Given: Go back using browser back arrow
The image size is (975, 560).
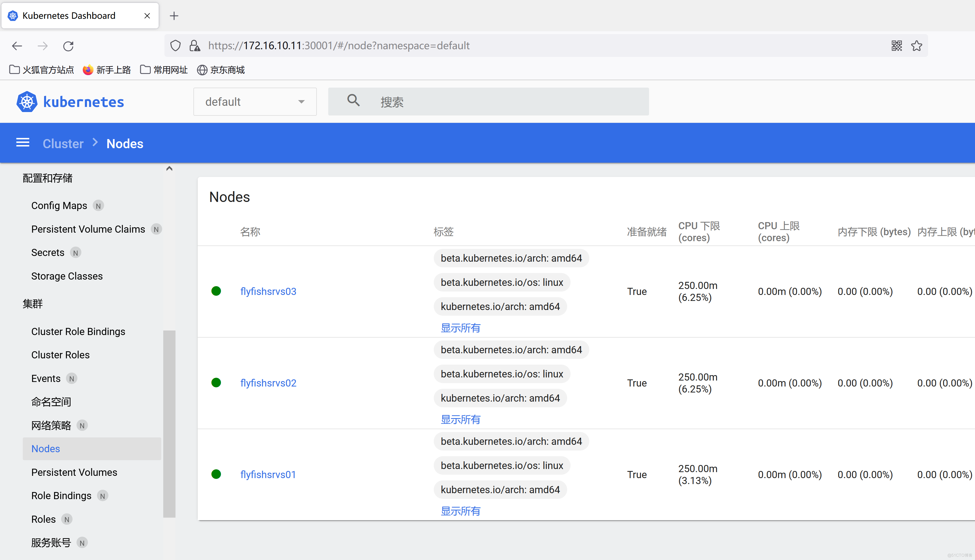Looking at the screenshot, I should click(x=17, y=46).
